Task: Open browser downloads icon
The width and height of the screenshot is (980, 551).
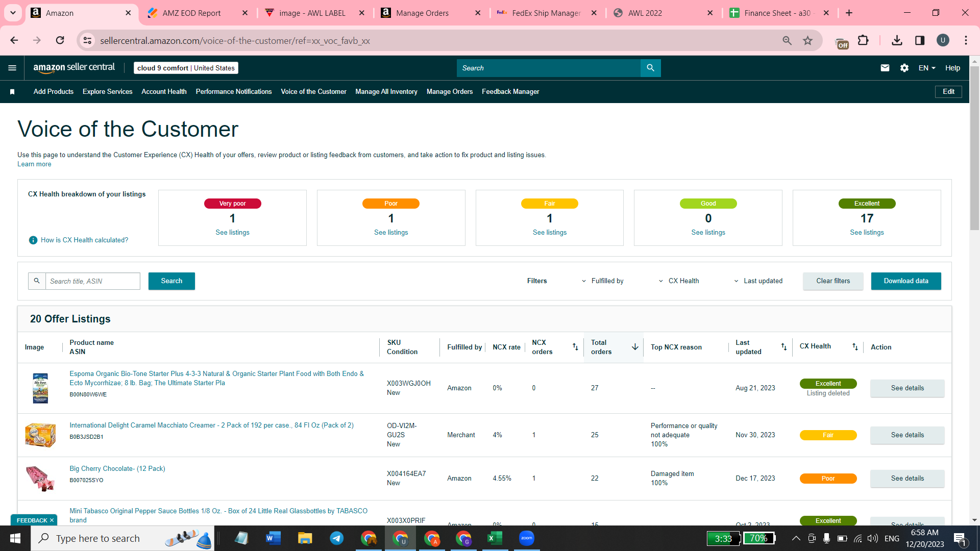Action: click(897, 40)
